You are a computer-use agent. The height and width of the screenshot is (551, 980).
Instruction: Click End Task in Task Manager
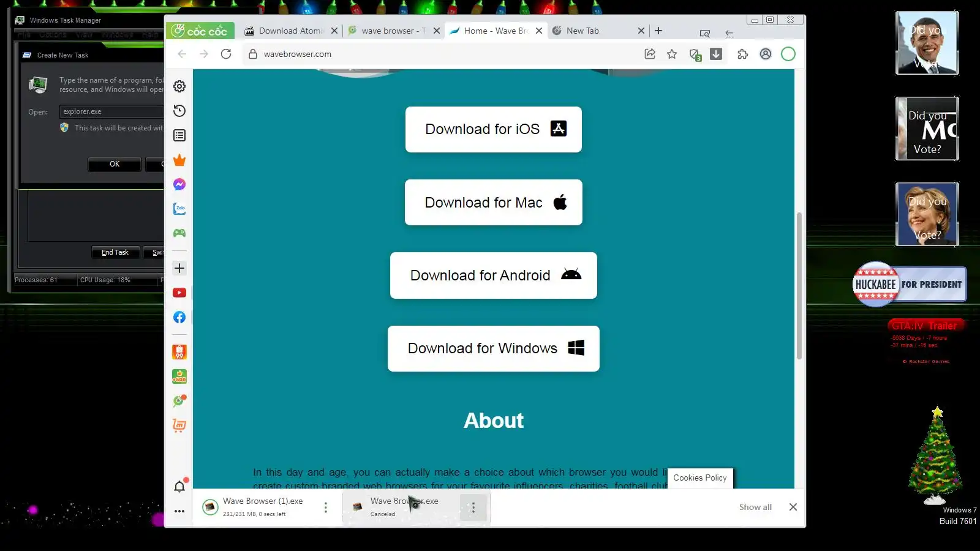(x=115, y=252)
